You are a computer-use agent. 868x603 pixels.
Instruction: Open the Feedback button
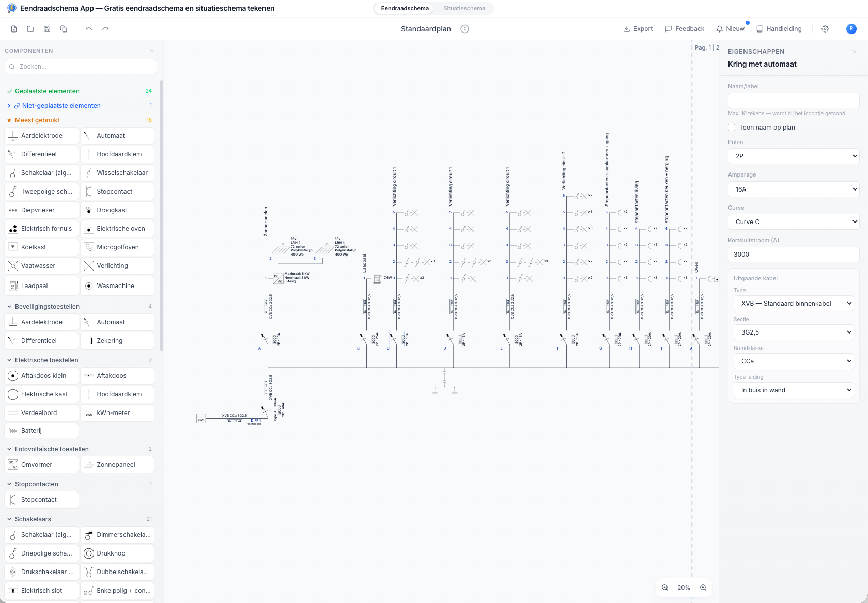pyautogui.click(x=685, y=29)
